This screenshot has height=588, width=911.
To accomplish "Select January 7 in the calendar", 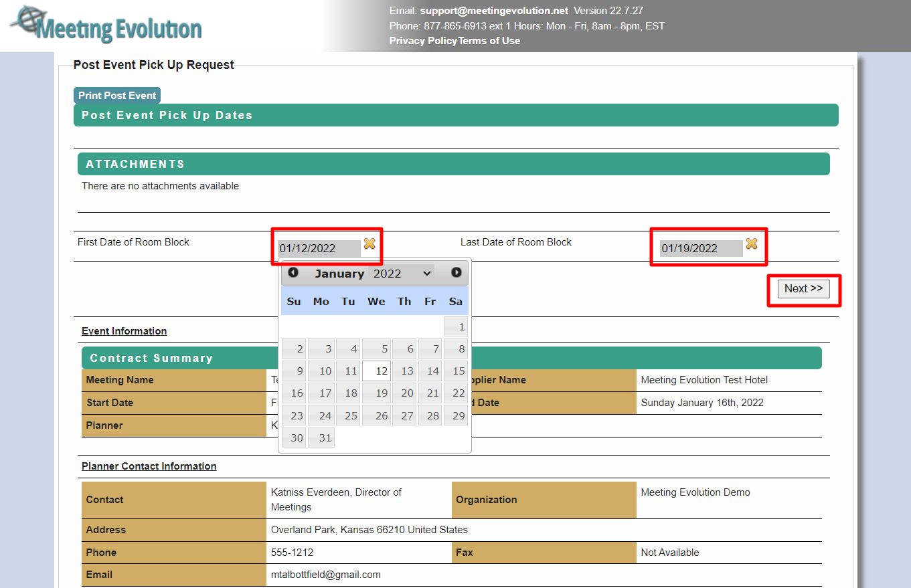I will (430, 349).
